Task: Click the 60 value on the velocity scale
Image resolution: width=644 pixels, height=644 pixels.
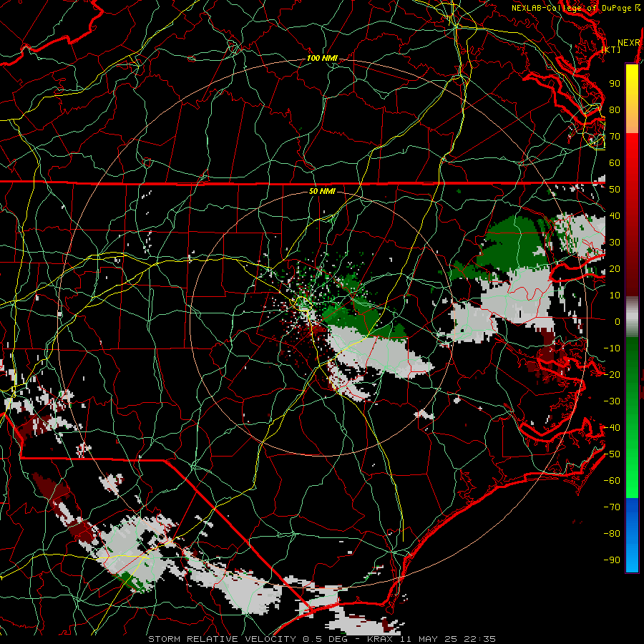Action: pyautogui.click(x=615, y=163)
